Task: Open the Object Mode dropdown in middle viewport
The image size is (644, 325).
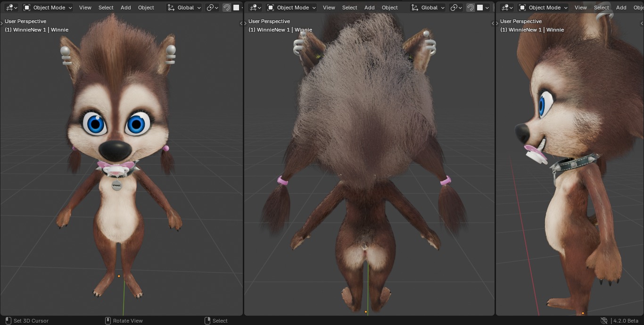Action: tap(291, 8)
